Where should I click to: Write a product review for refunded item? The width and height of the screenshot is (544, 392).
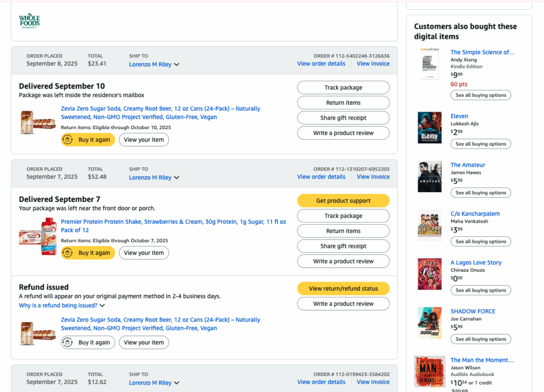(x=343, y=304)
